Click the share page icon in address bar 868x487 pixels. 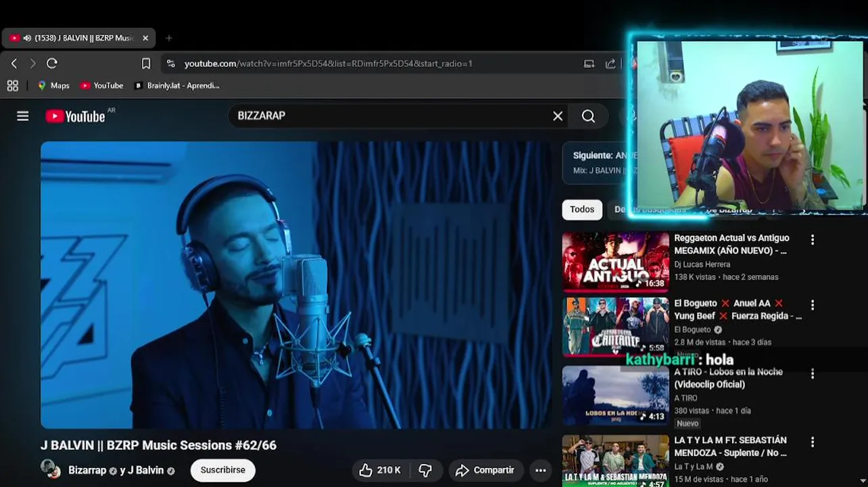click(x=610, y=64)
